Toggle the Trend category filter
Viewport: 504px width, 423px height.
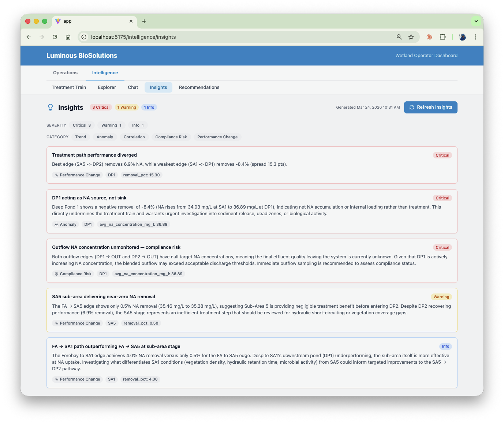tap(81, 137)
